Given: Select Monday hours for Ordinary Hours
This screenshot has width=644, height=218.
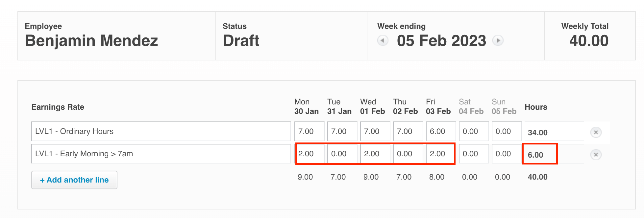Looking at the screenshot, I should click(309, 131).
